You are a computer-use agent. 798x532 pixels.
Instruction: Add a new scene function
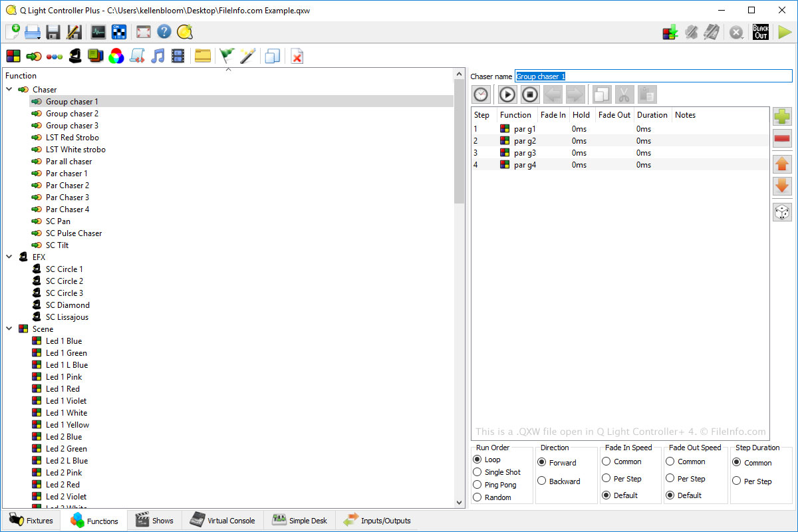(x=13, y=57)
